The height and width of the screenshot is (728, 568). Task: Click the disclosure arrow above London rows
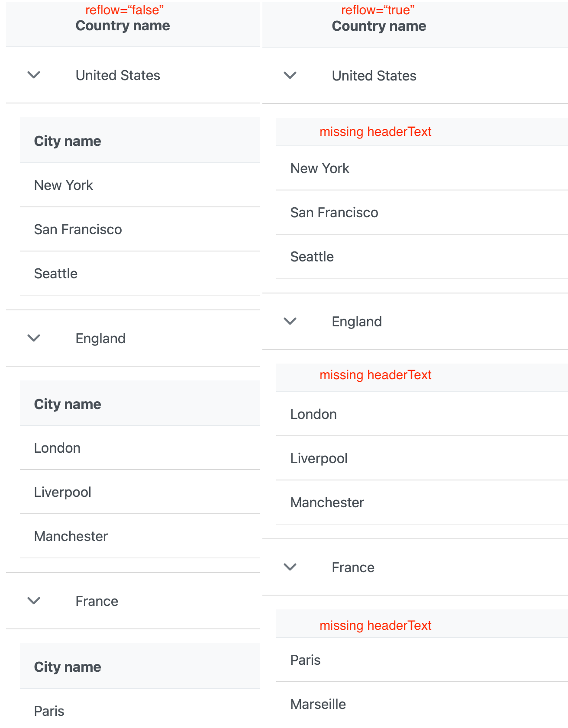pos(34,338)
